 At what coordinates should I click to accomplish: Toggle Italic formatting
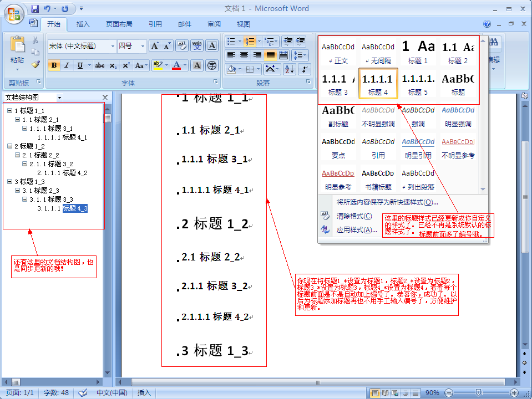[x=67, y=65]
